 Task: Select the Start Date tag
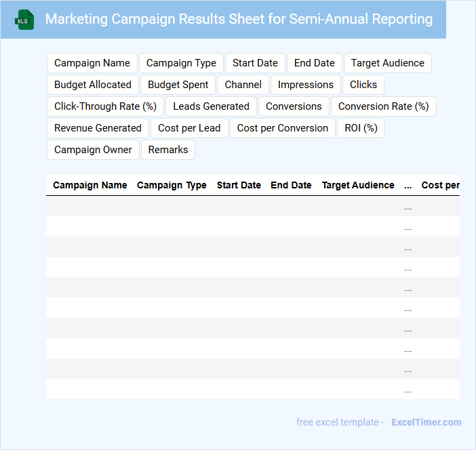(255, 63)
